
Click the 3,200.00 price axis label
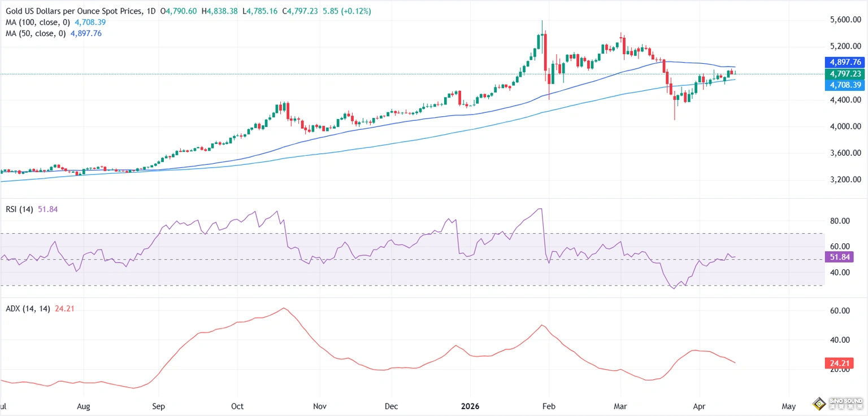pos(845,179)
